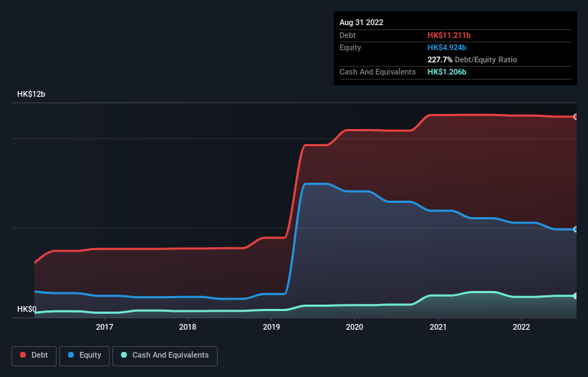Select the Cash endpoint marker on chart

click(576, 296)
